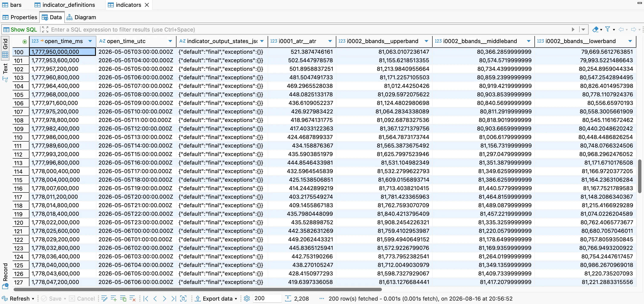The height and width of the screenshot is (304, 644).
Task: Open the i0002_bbands__lowerband column dropdown arrow
Action: click(630, 41)
